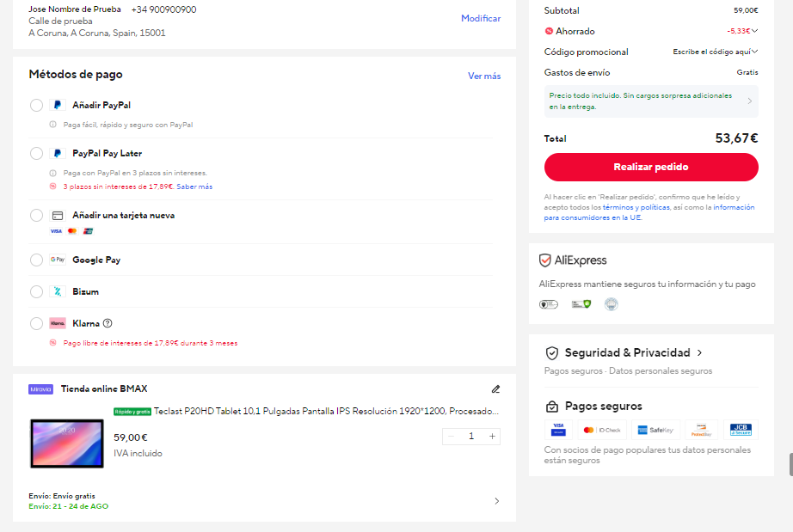Click the Teclast tablet product thumbnail
793x532 pixels.
67,443
